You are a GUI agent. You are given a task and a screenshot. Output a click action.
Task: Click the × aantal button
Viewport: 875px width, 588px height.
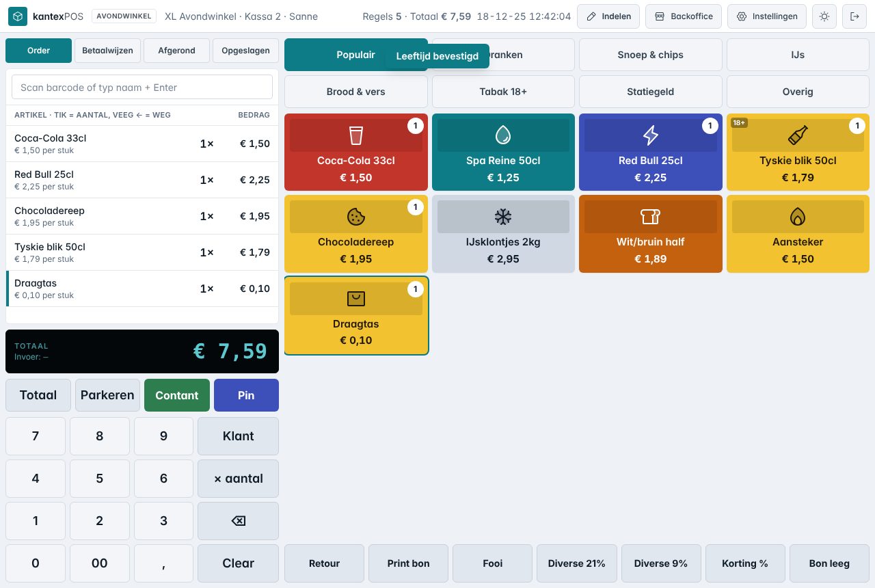pos(238,479)
